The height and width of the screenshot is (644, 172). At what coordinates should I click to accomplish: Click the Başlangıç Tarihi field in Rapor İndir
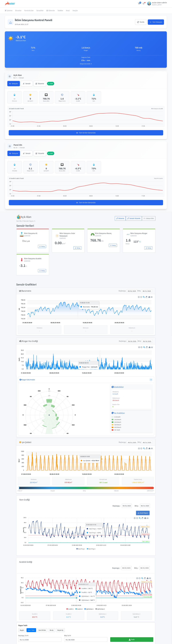coord(40,640)
